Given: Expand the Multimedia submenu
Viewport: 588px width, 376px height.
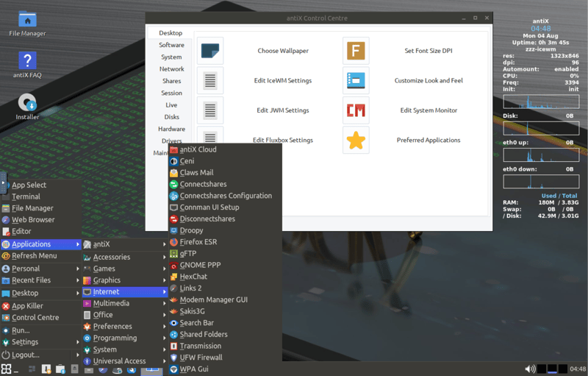Looking at the screenshot, I should tap(111, 303).
